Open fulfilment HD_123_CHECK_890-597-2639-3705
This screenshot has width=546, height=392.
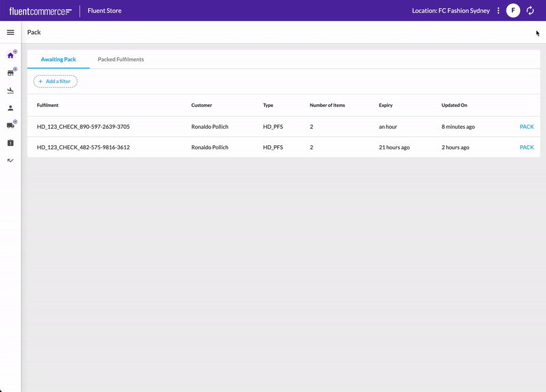click(x=83, y=127)
